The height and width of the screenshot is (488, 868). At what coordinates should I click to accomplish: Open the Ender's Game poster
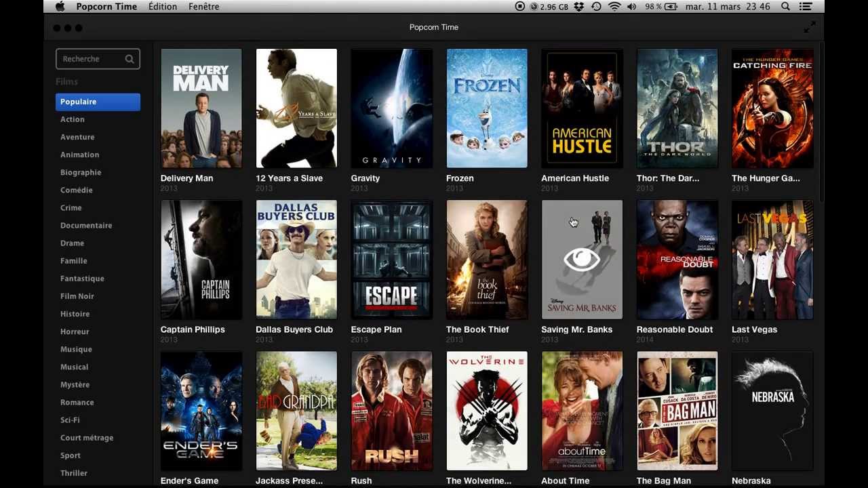point(201,411)
